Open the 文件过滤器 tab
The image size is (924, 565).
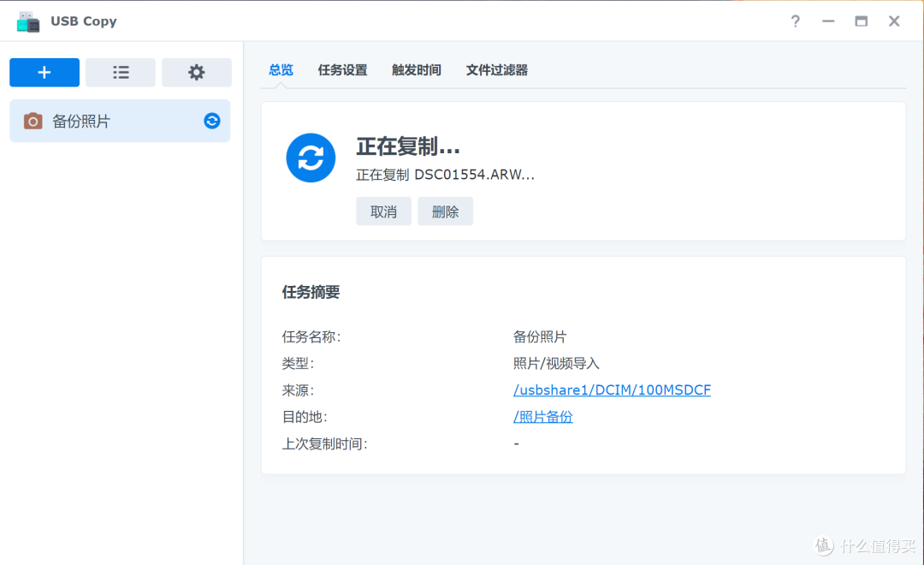(497, 70)
